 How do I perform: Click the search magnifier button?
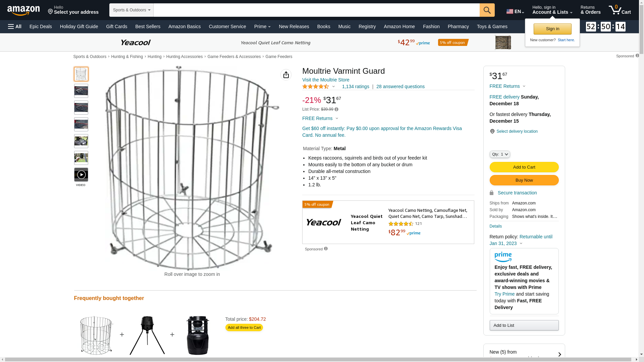487,10
